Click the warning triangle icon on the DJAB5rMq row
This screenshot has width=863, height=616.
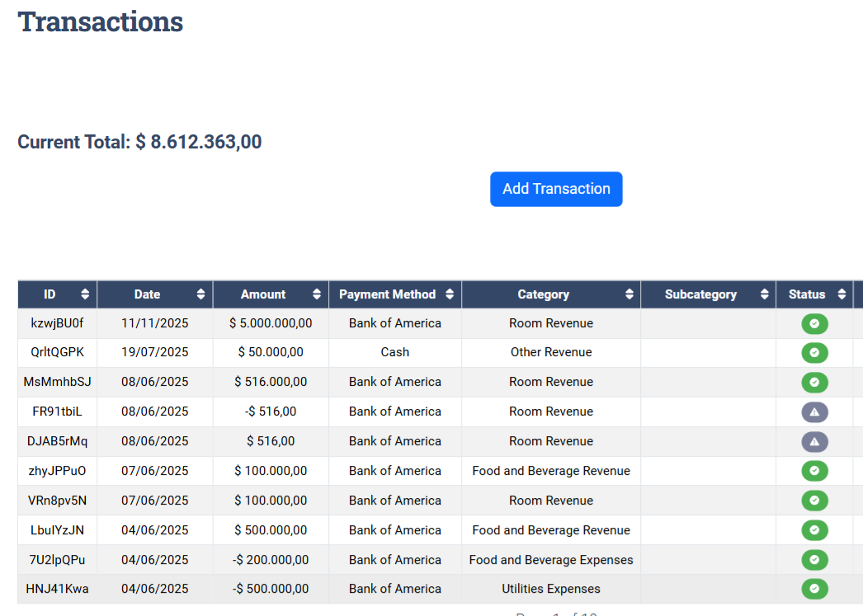(814, 441)
